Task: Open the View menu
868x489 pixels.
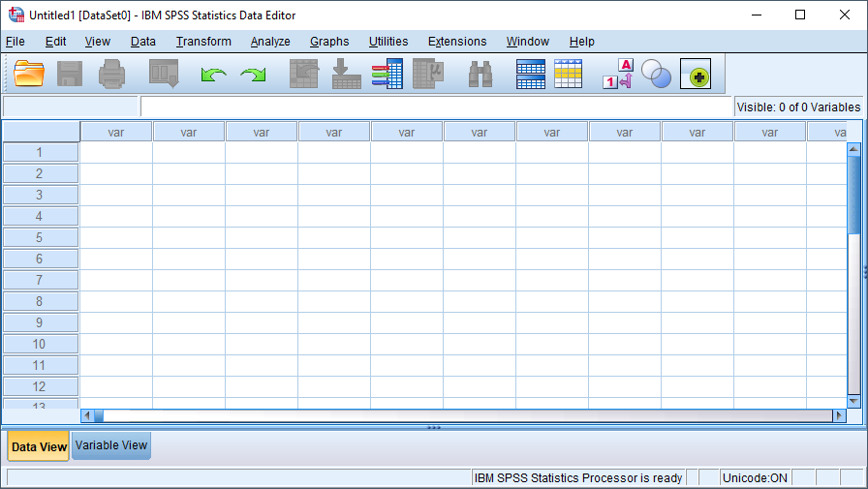Action: tap(98, 42)
